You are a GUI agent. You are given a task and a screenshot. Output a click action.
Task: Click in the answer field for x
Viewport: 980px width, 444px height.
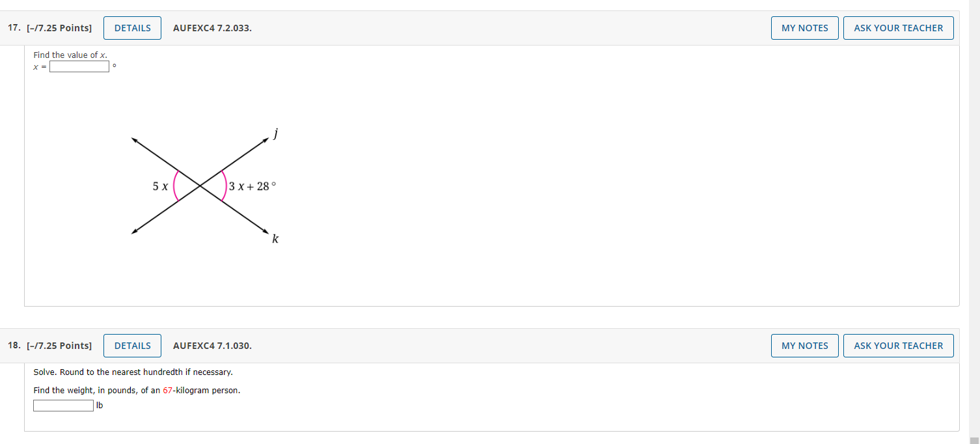click(79, 66)
